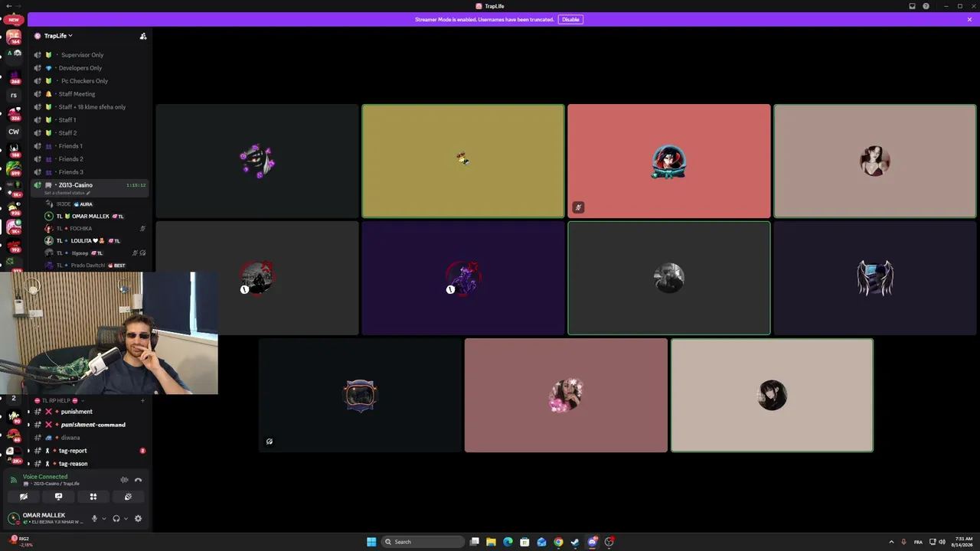Image resolution: width=980 pixels, height=551 pixels.
Task: Open Steam from taskbar
Action: [x=575, y=542]
